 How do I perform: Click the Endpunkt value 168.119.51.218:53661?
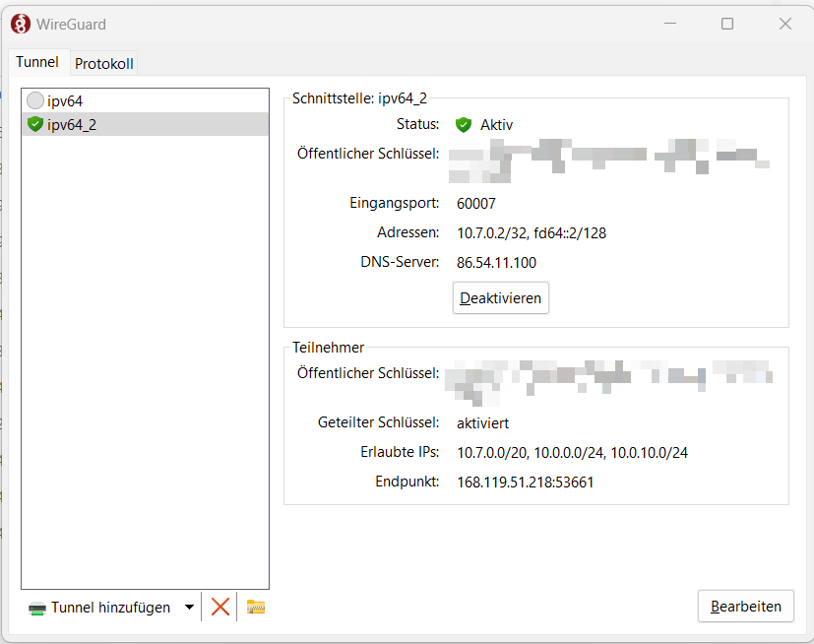(525, 483)
